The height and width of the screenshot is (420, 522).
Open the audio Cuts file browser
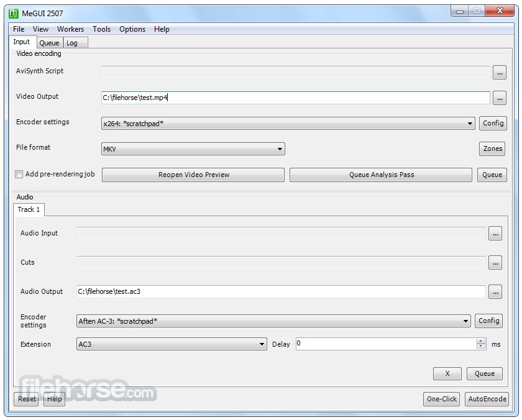point(495,263)
